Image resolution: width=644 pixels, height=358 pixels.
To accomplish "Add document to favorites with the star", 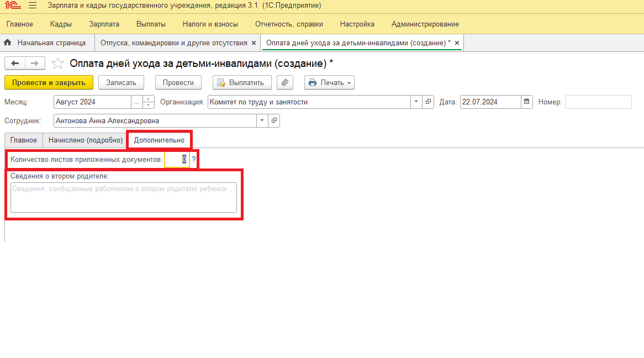I will coord(57,64).
